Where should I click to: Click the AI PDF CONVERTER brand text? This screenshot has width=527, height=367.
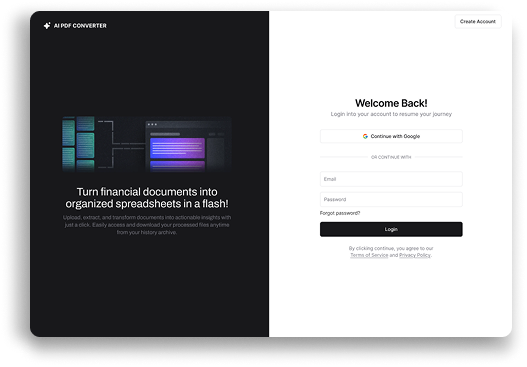pos(80,26)
